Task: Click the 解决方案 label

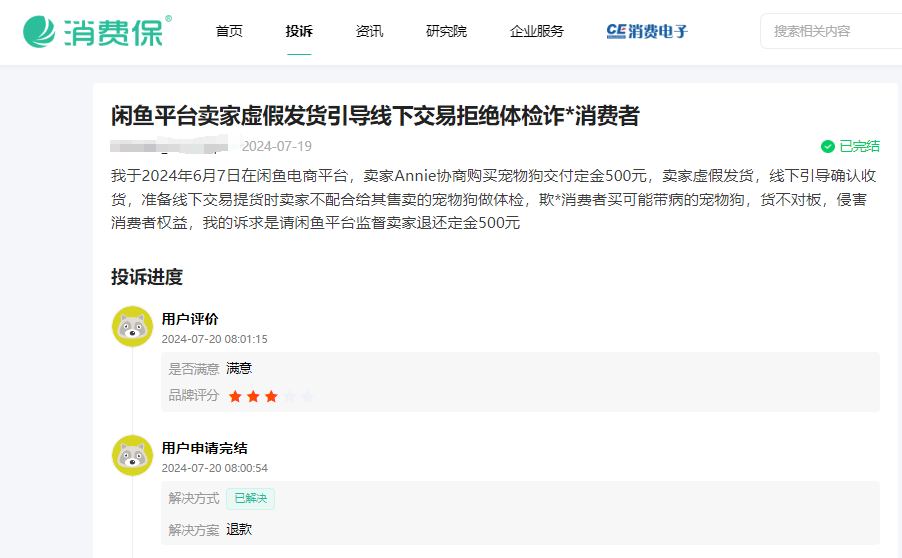Action: 194,530
